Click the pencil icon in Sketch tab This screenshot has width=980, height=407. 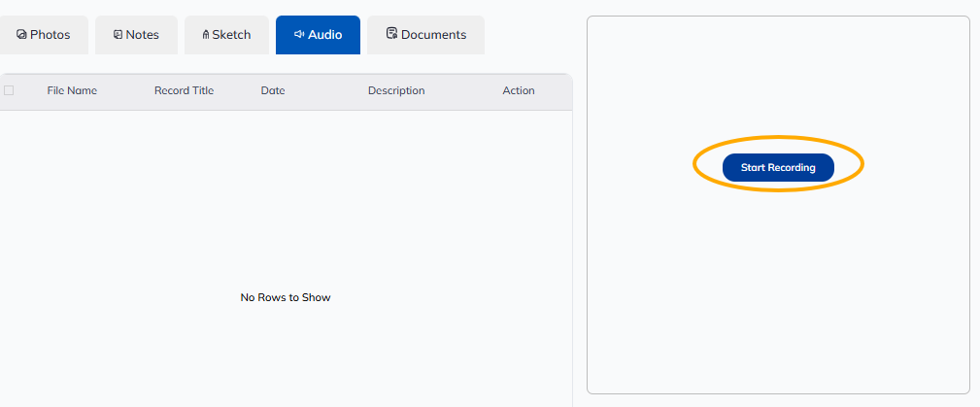(206, 35)
